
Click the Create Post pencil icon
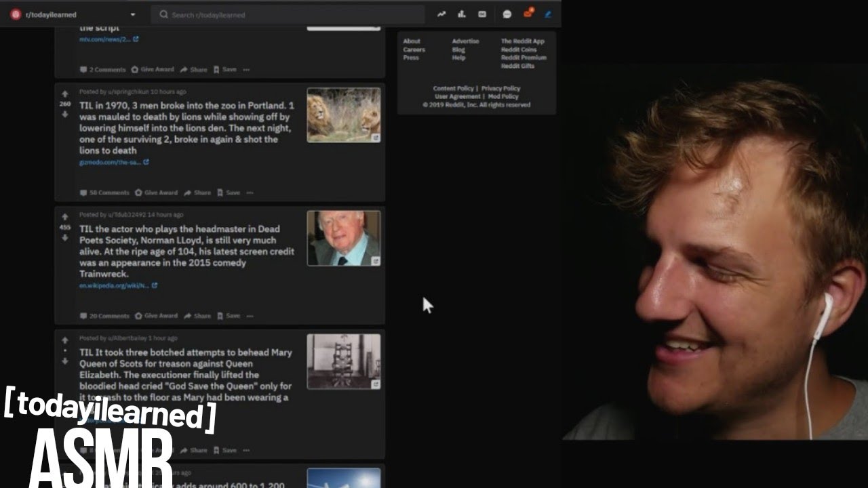(x=548, y=14)
